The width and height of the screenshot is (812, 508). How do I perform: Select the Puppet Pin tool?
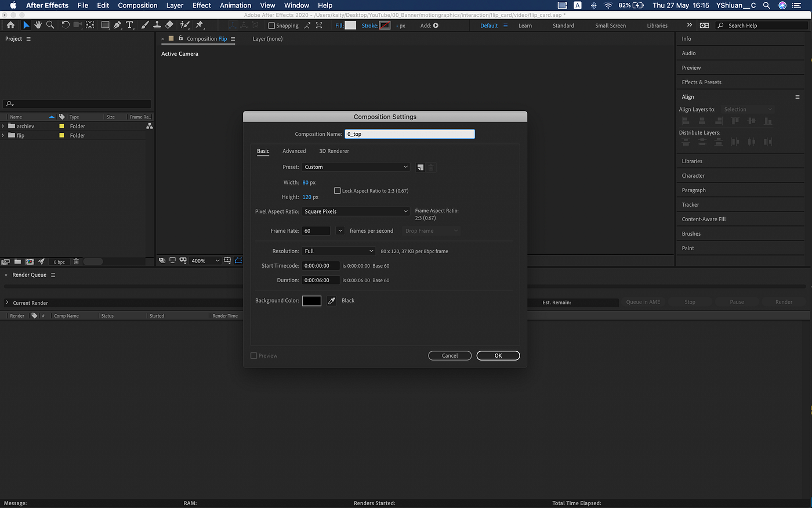point(200,25)
